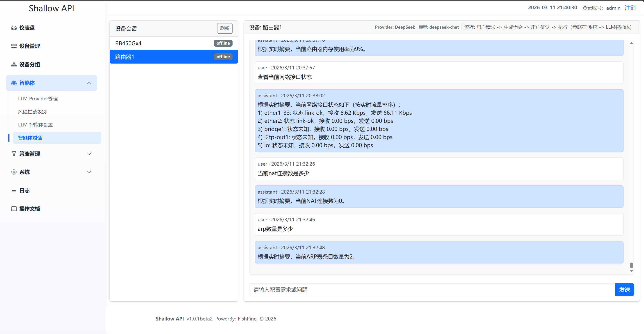Click the system gear icon
Screen dimensions: 644x334
tap(14, 172)
